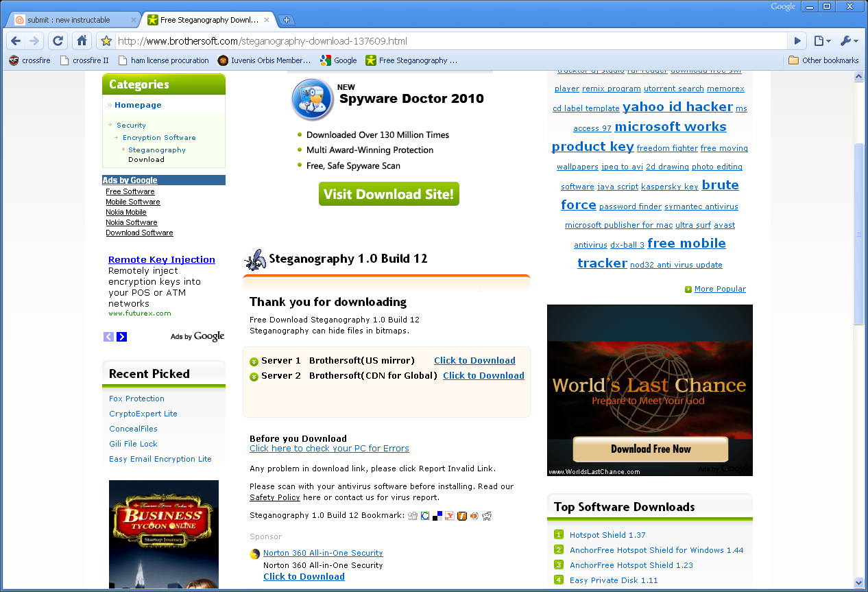Click the Norton 360 yellow logo icon
This screenshot has height=592, width=868.
tap(255, 554)
